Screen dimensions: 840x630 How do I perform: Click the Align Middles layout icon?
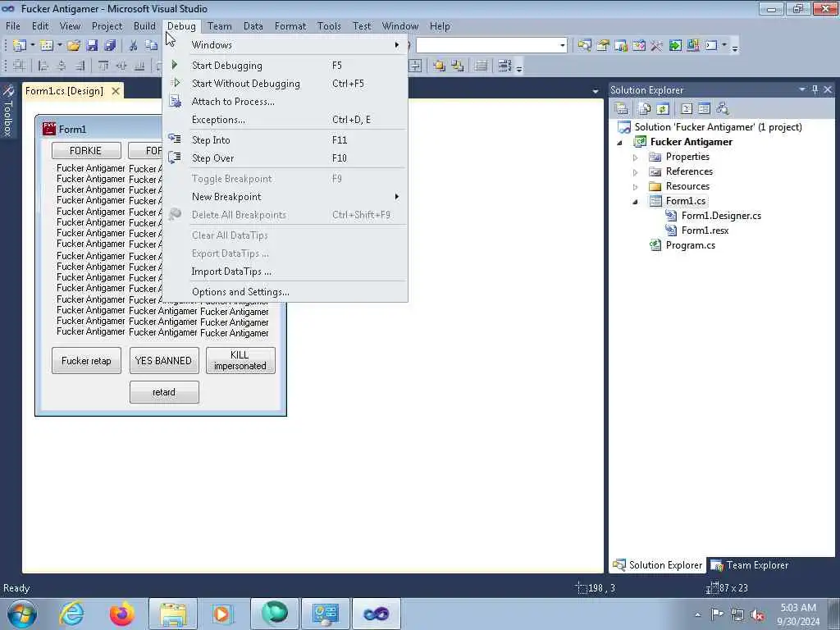tap(121, 66)
